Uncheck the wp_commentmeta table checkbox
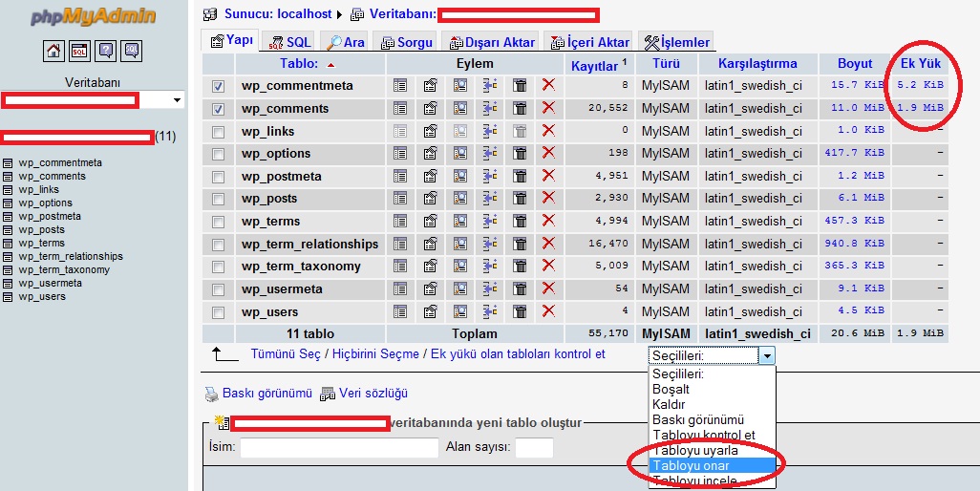This screenshot has height=491, width=980. 219,86
